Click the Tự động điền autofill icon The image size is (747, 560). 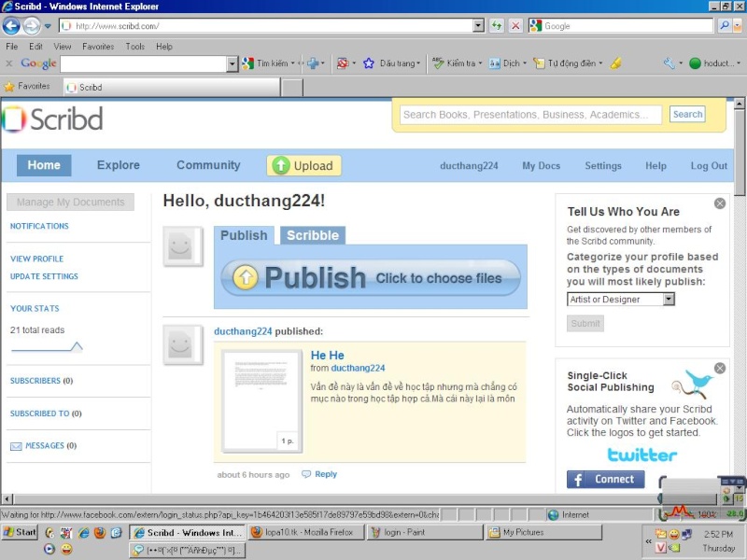(539, 63)
